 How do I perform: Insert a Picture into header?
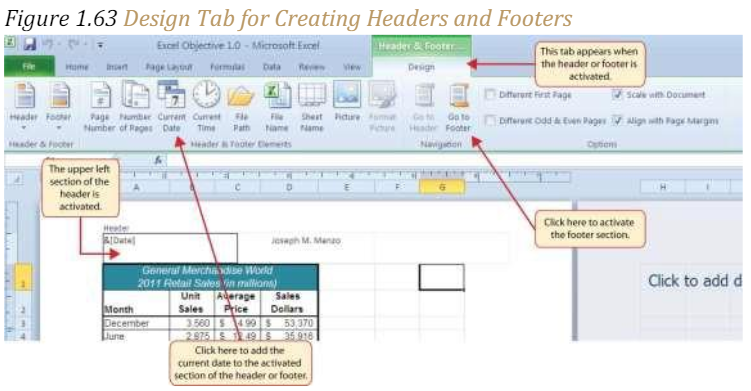(x=347, y=102)
